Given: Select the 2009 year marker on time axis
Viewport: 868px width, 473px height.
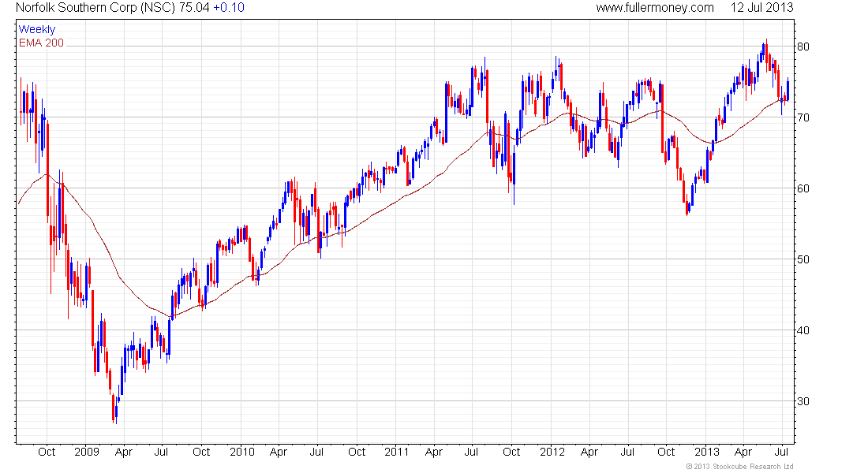Looking at the screenshot, I should click(86, 452).
